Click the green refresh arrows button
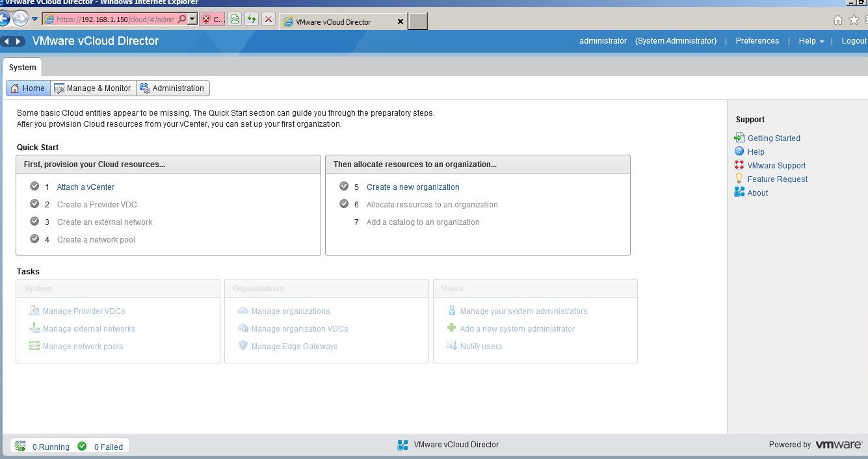Viewport: 868px width, 459px height. (252, 19)
